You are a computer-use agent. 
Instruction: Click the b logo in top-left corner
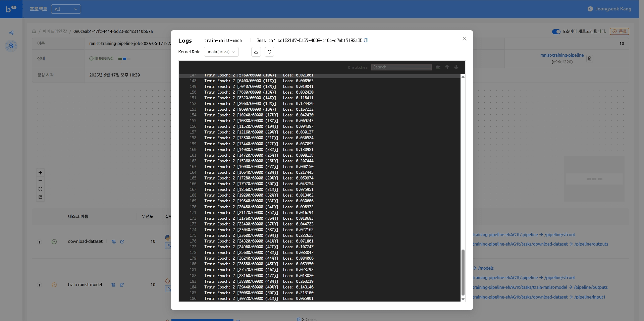pyautogui.click(x=11, y=9)
